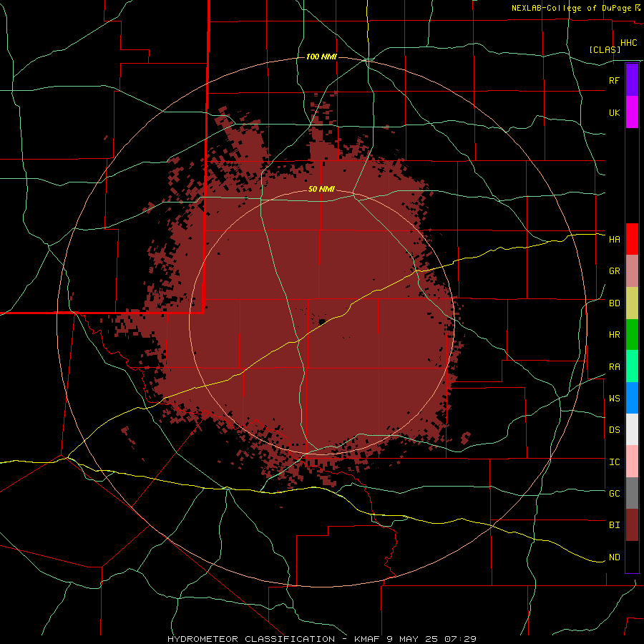Click the 9 MAY 25 date text
The width and height of the screenshot is (644, 644).
[x=414, y=639]
